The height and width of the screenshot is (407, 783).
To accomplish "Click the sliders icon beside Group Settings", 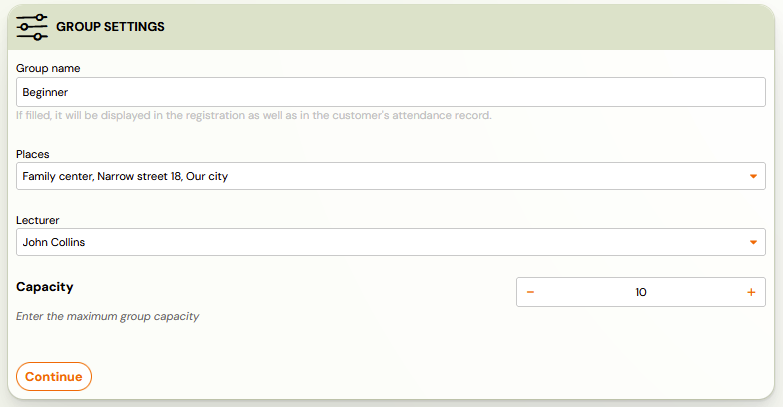I will click(x=32, y=27).
